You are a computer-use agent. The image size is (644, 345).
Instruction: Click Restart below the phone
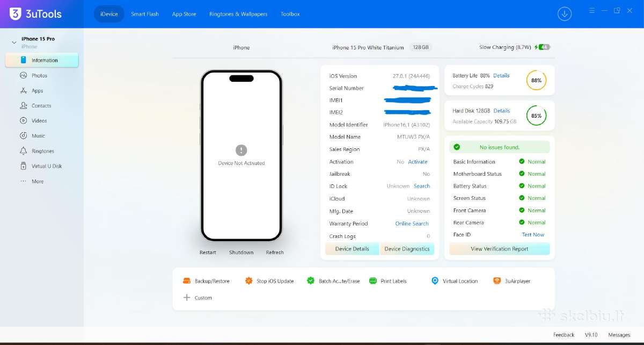pos(208,253)
